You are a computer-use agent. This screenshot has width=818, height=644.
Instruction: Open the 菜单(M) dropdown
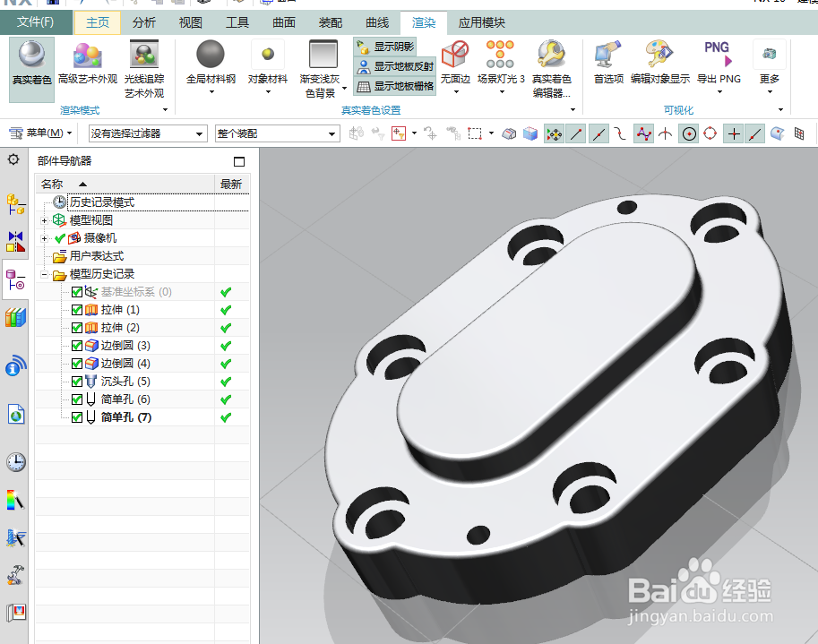pyautogui.click(x=40, y=133)
